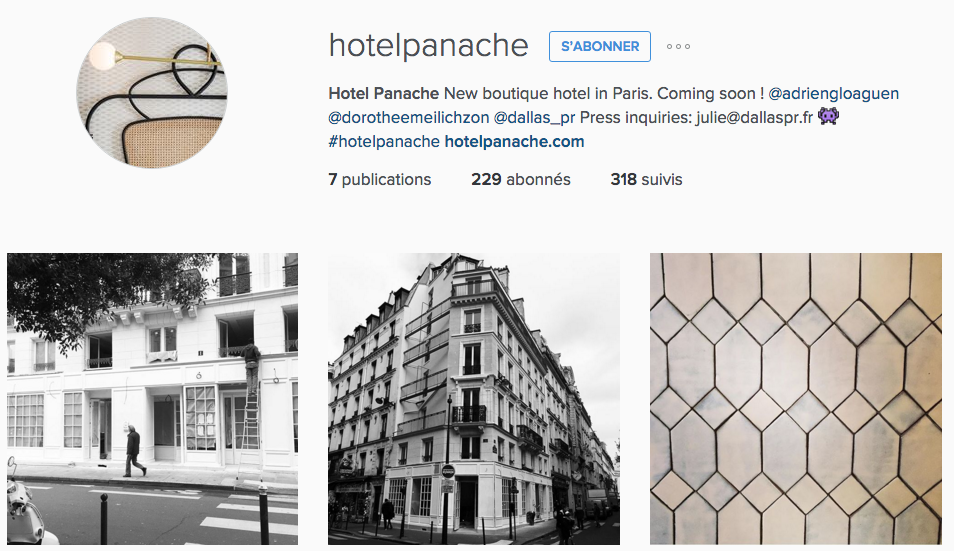
Task: Open the #hotelpanache hashtag
Action: pyautogui.click(x=384, y=142)
